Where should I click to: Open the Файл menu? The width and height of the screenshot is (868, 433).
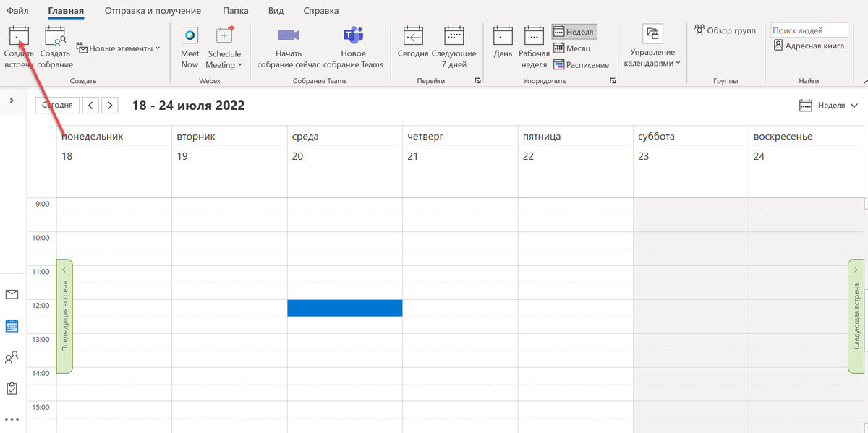[x=16, y=10]
